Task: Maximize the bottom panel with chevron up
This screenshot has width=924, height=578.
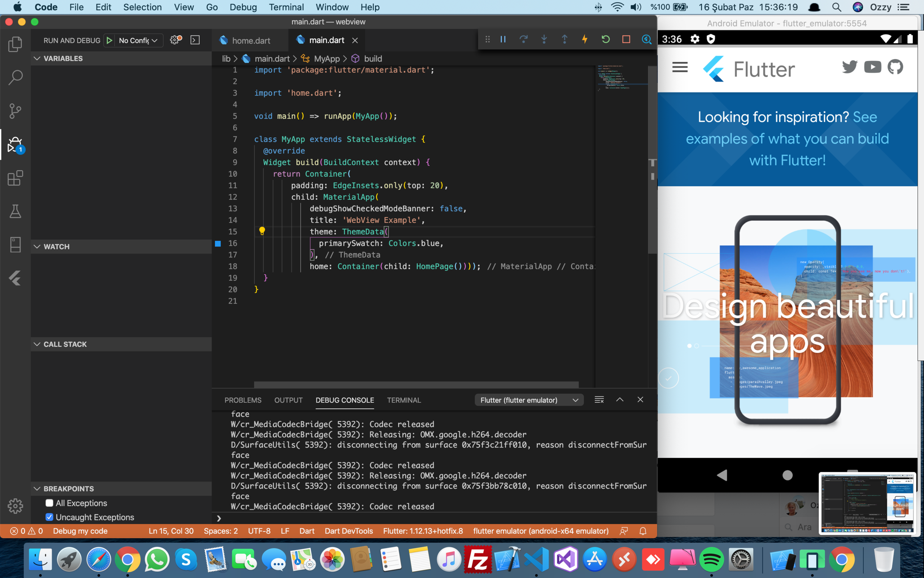Action: [x=620, y=400]
